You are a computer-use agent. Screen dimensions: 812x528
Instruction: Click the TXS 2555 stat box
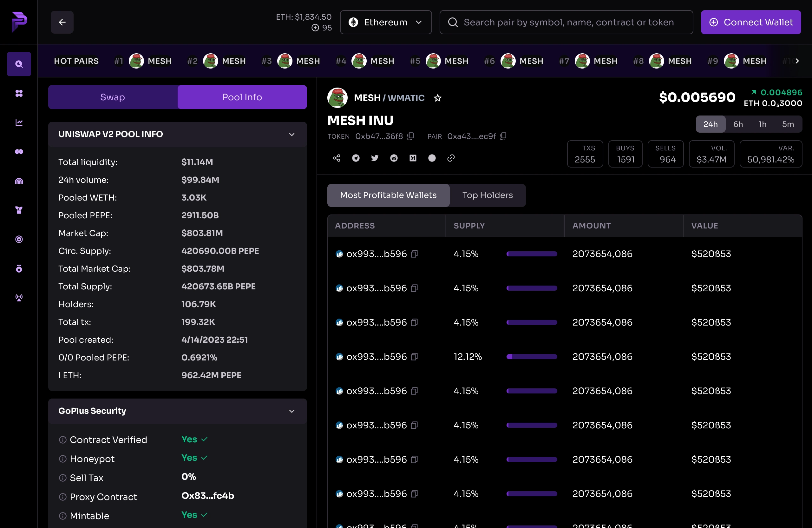coord(585,154)
